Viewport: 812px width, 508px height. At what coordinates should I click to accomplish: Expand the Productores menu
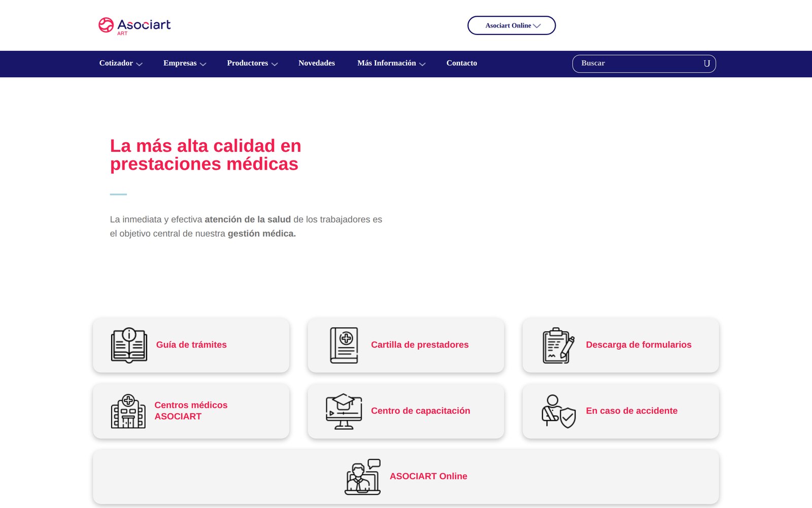coord(252,63)
